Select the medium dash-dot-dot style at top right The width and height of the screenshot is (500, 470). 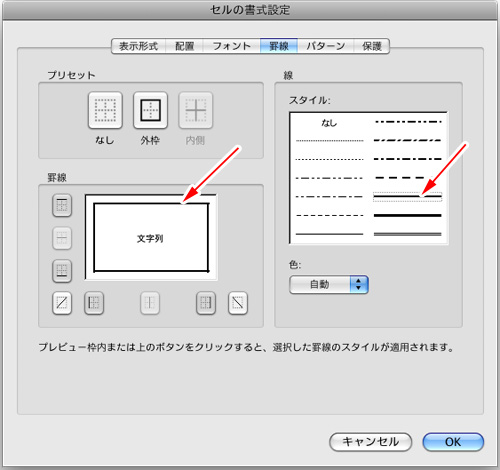tap(408, 122)
